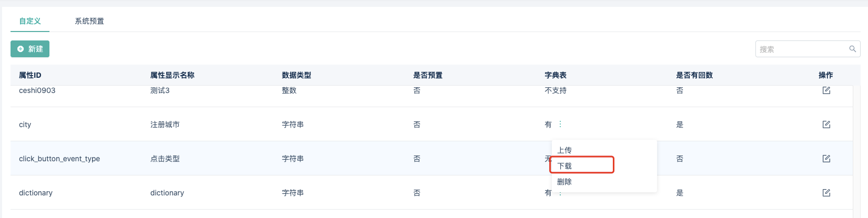Click the 属性显示名称 column header
Screen dimensions: 868x218
tap(173, 75)
